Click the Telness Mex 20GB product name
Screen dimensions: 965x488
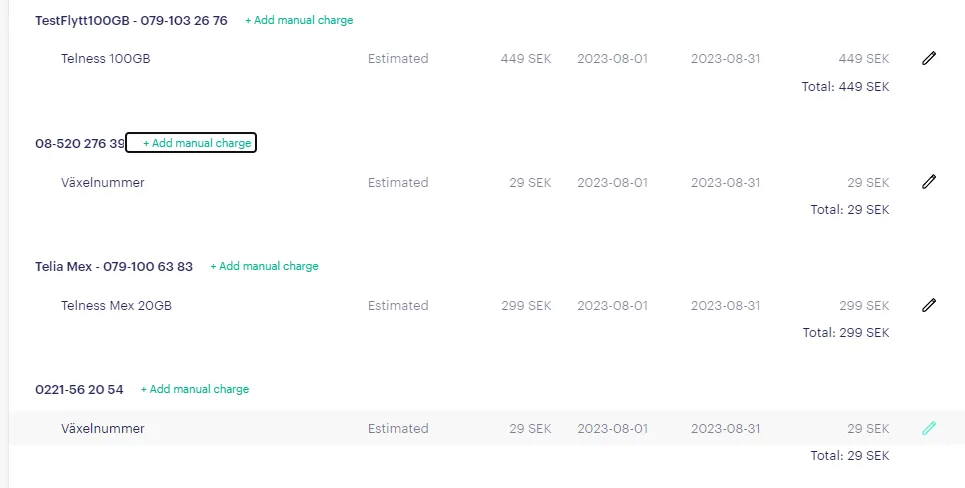tap(116, 305)
